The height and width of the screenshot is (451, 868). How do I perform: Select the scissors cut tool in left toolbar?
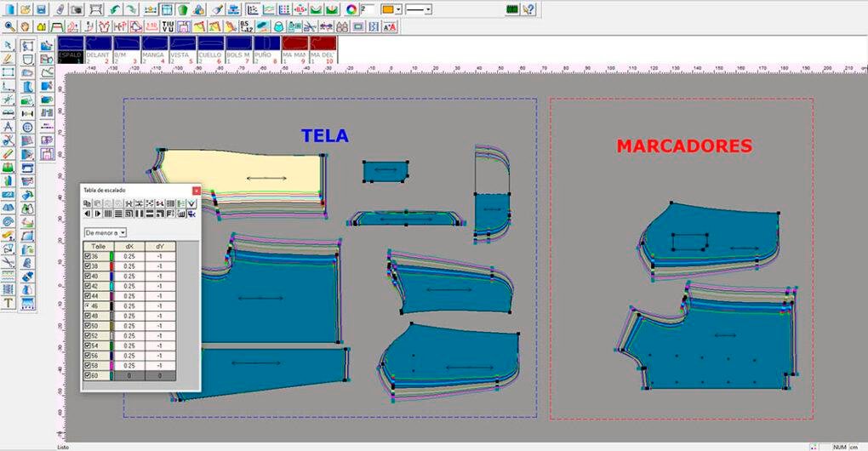pos(9,140)
